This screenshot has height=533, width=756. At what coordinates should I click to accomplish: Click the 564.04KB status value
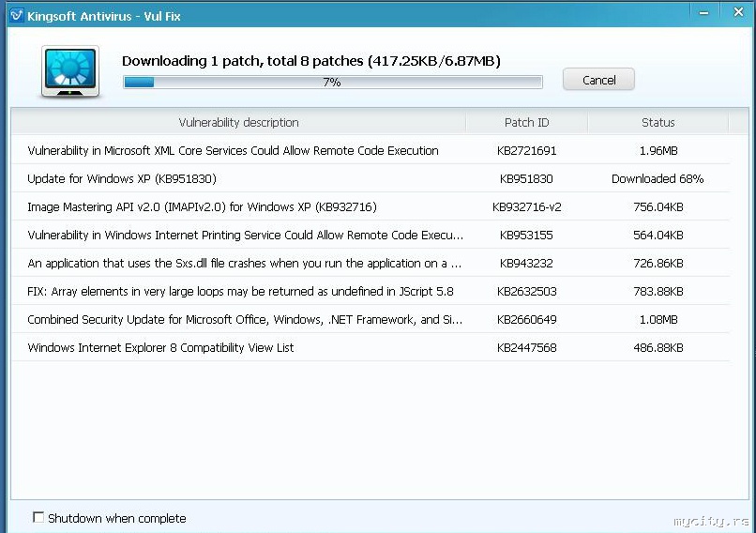pyautogui.click(x=658, y=235)
